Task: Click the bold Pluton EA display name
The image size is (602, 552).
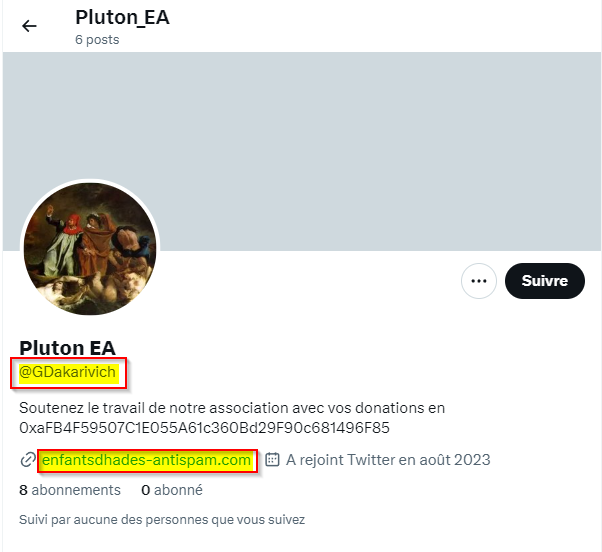Action: click(x=67, y=348)
